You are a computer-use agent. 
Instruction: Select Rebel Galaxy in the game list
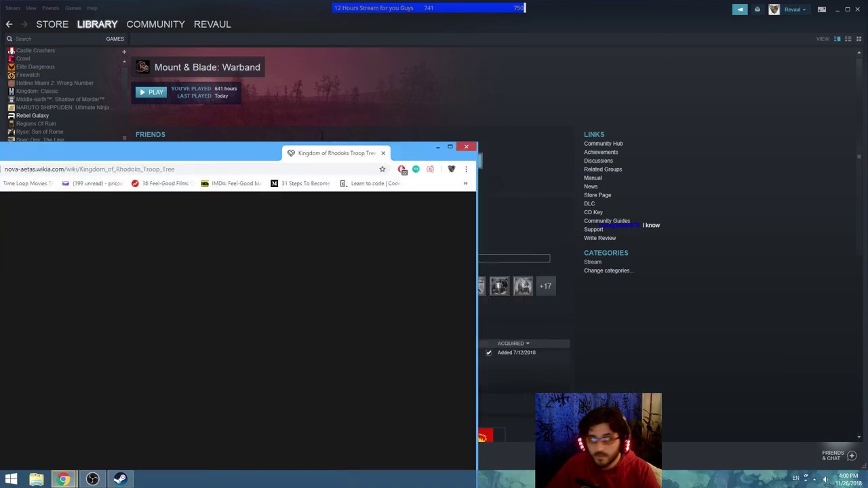[x=33, y=116]
